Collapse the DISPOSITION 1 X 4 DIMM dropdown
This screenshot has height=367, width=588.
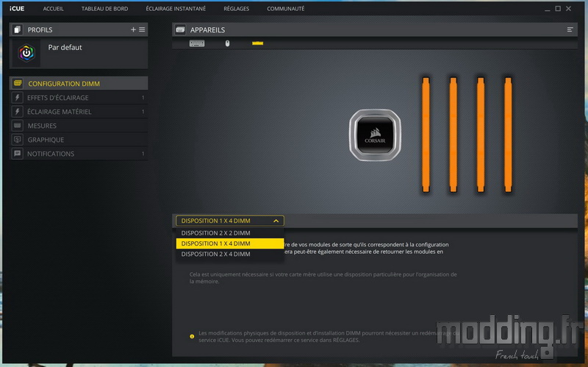pos(230,221)
